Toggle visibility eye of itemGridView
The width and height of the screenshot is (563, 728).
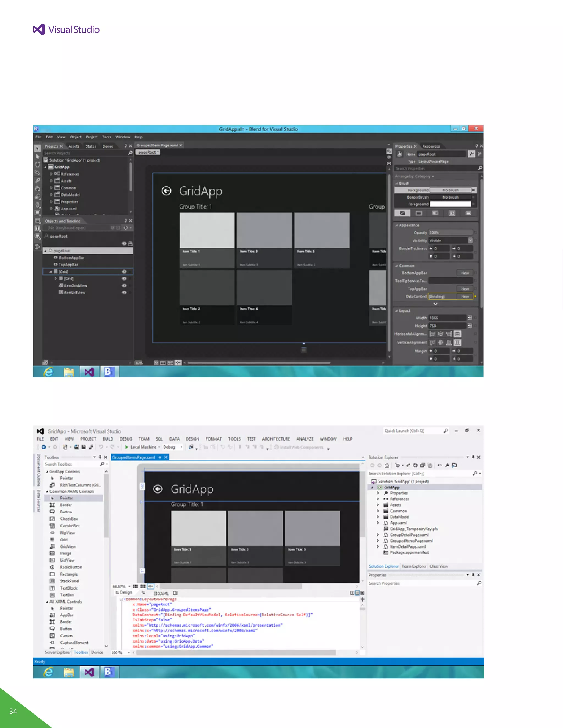pyautogui.click(x=124, y=286)
